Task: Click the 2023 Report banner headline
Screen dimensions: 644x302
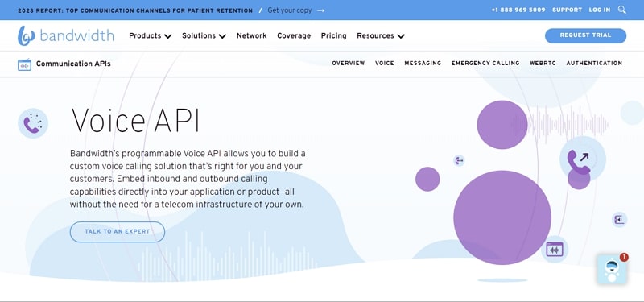Action: tap(135, 10)
